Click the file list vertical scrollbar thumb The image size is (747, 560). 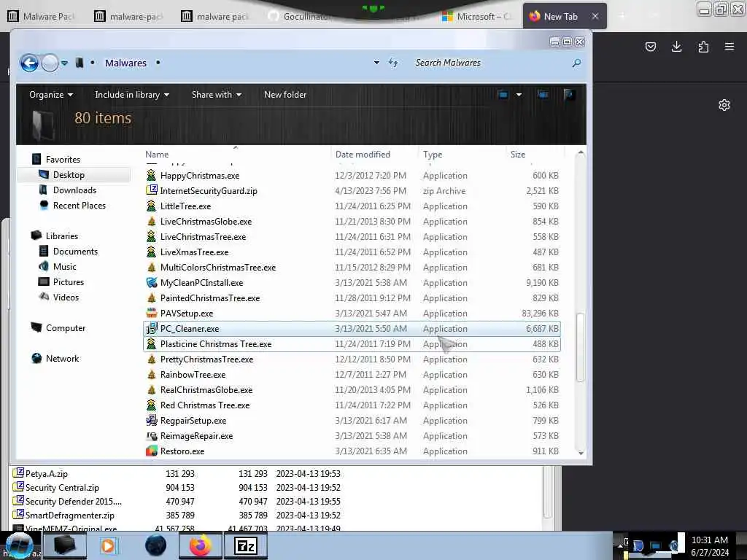pyautogui.click(x=580, y=347)
